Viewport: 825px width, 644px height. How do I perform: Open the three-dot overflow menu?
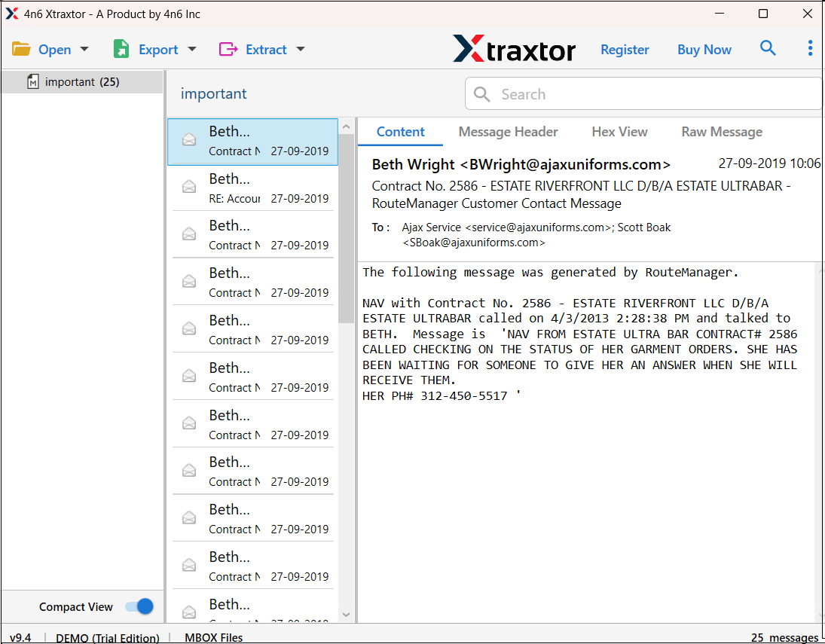pyautogui.click(x=809, y=47)
